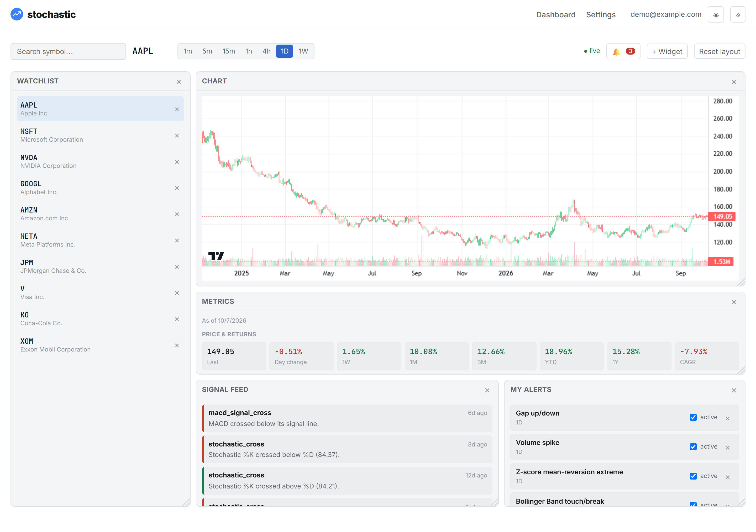This screenshot has height=532, width=756.
Task: Close the My Alerts panel
Action: point(734,390)
